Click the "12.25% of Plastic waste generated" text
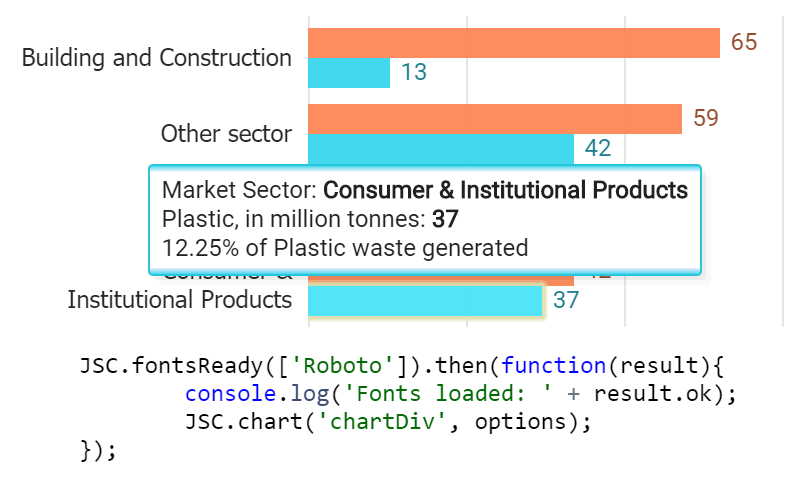The height and width of the screenshot is (494, 800). tap(344, 247)
